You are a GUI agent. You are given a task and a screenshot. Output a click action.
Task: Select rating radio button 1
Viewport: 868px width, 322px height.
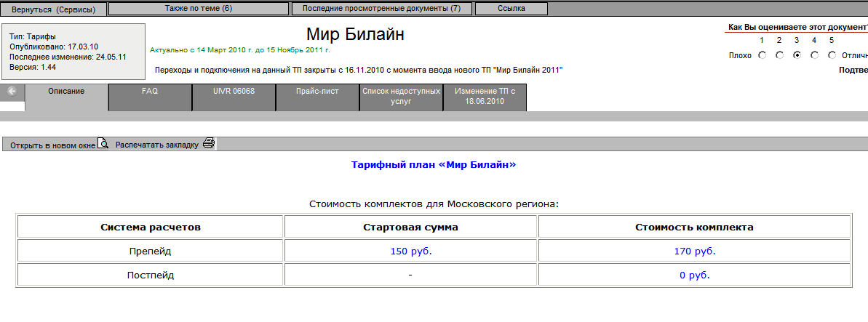point(762,55)
